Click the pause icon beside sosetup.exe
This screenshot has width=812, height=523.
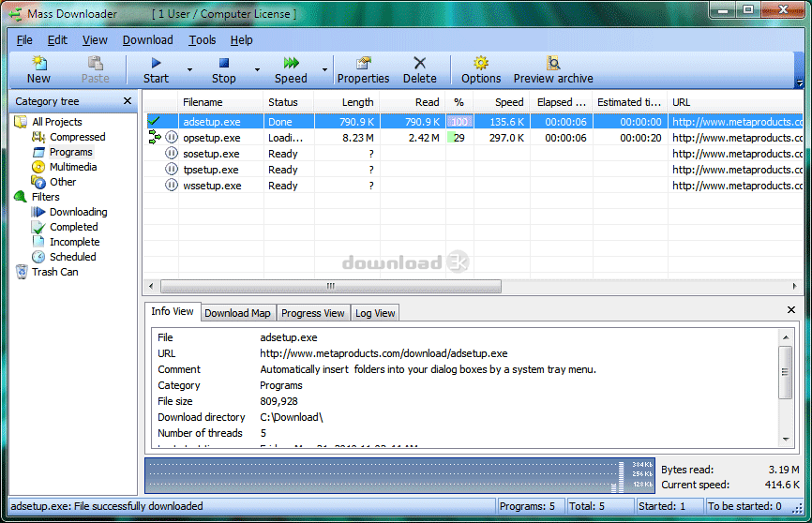click(x=172, y=154)
